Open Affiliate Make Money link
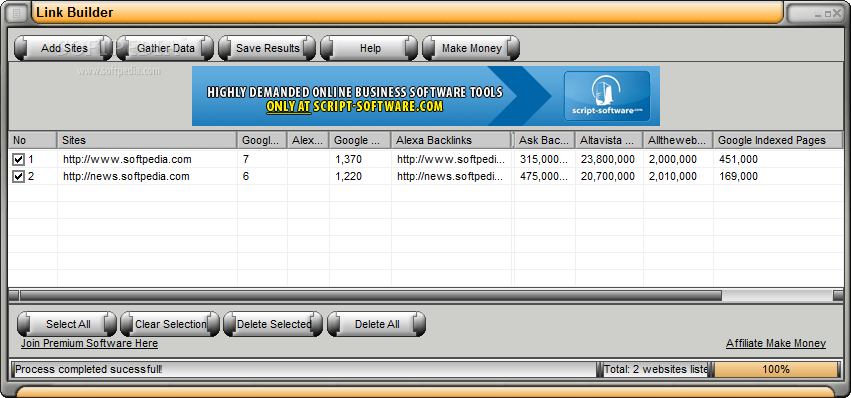The image size is (851, 398). 776,343
